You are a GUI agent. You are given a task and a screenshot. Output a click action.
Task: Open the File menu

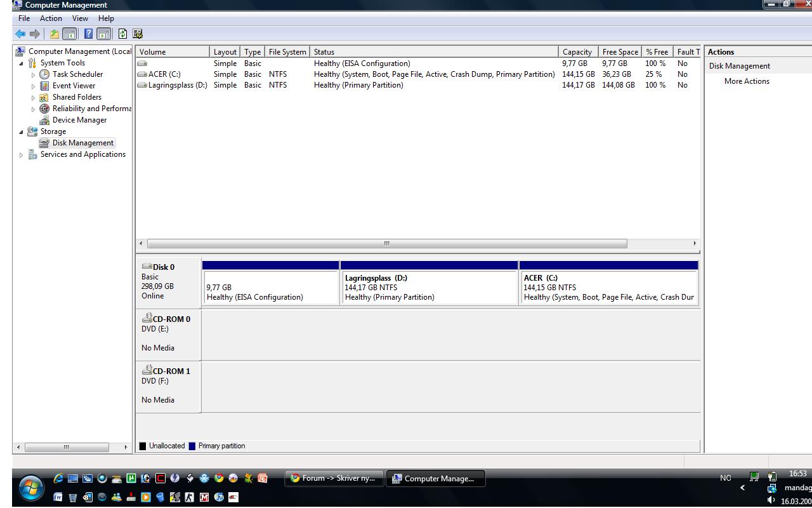tap(24, 18)
